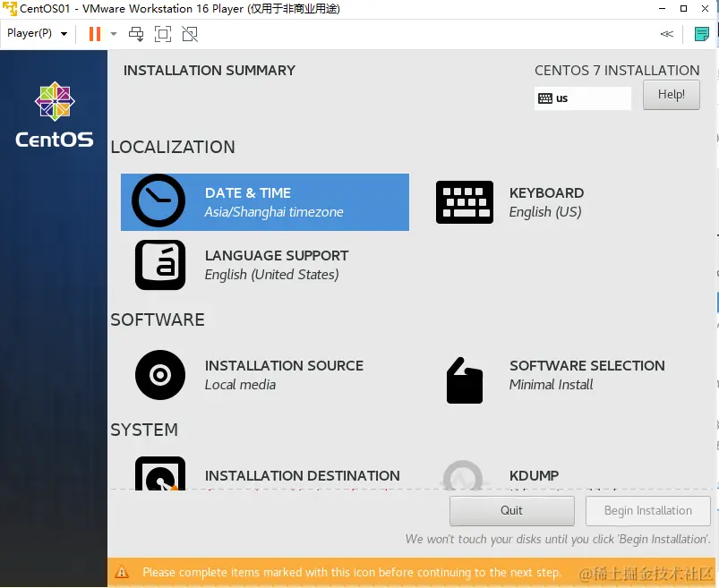Open the KDUMP icon
The width and height of the screenshot is (719, 588).
463,475
